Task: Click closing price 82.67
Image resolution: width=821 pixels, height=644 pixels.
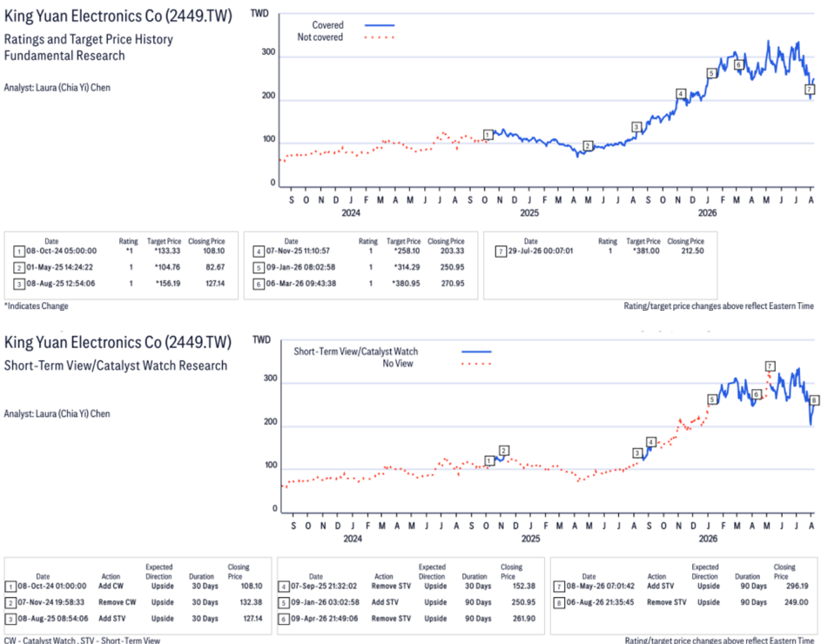Action: tap(215, 267)
